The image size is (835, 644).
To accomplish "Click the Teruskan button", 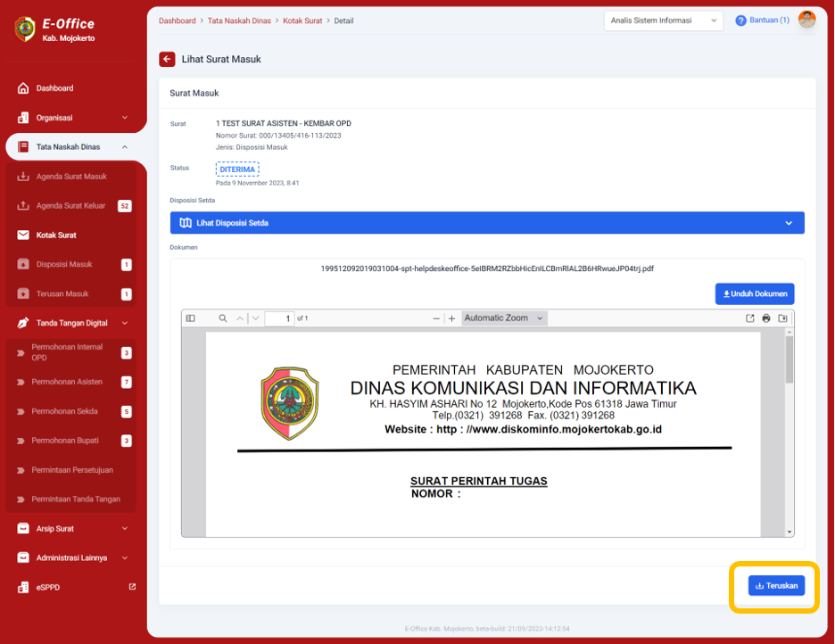I will point(776,585).
